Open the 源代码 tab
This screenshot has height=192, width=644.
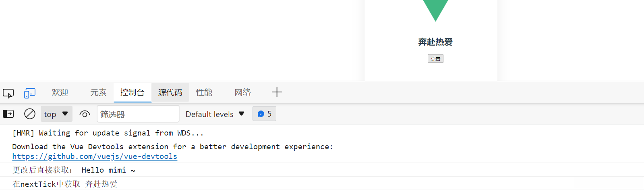click(x=170, y=92)
